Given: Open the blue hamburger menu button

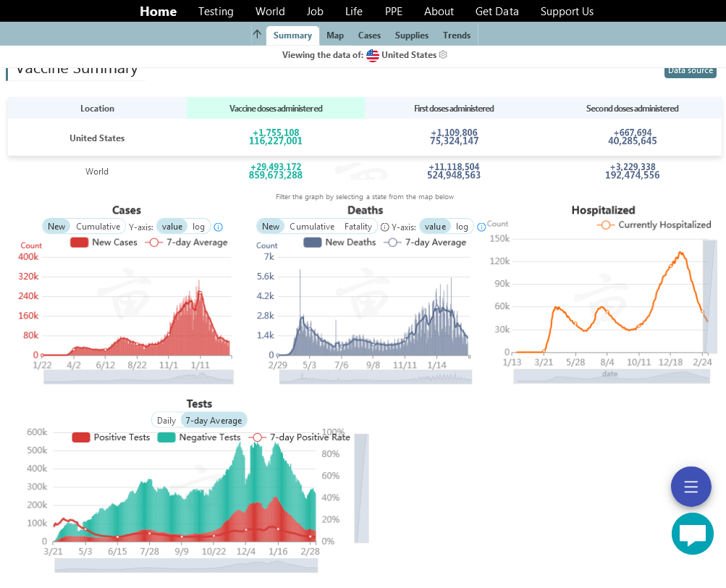Looking at the screenshot, I should click(x=691, y=487).
